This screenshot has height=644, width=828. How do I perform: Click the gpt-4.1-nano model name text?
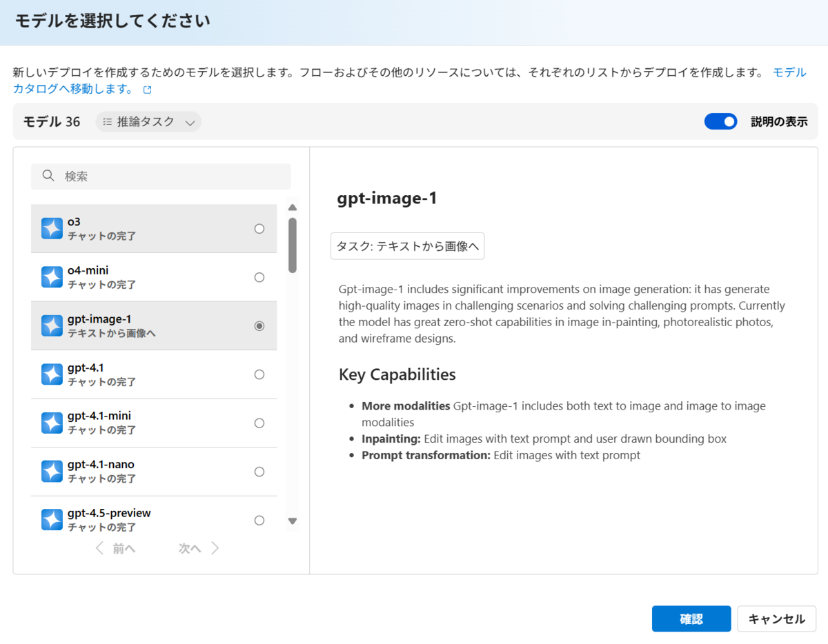(101, 465)
